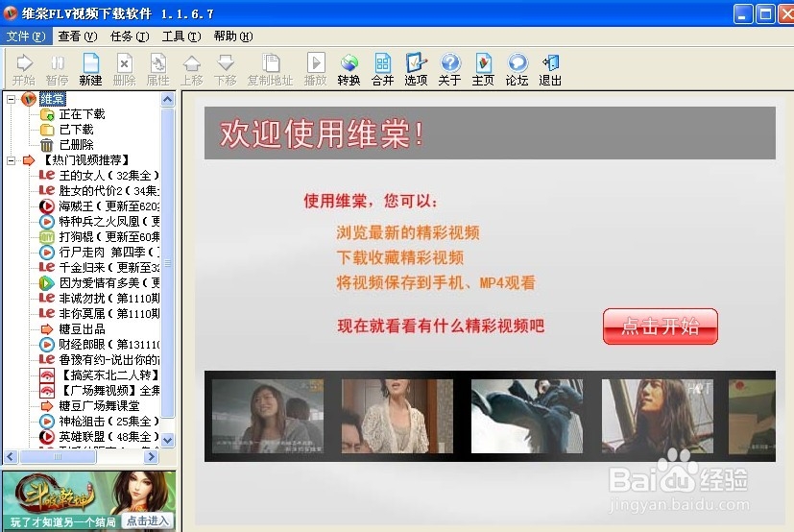The height and width of the screenshot is (532, 794).
Task: Open 属性 (Properties) toolbar icon
Action: pos(158,70)
